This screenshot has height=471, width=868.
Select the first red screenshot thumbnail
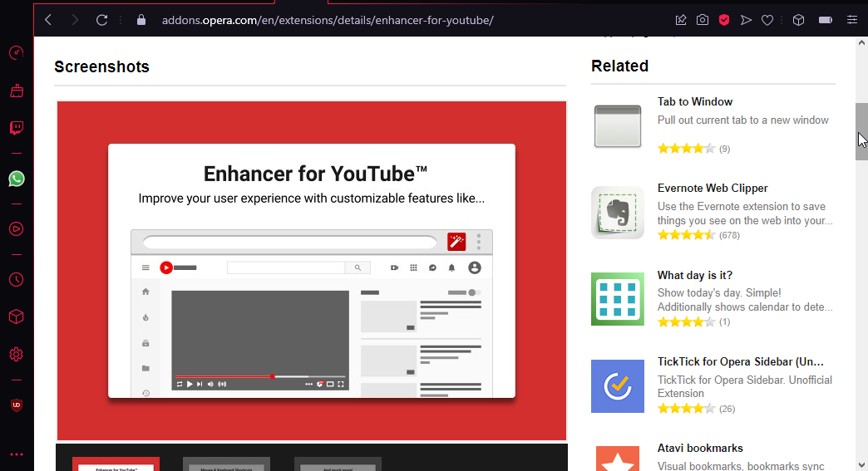[x=116, y=464]
